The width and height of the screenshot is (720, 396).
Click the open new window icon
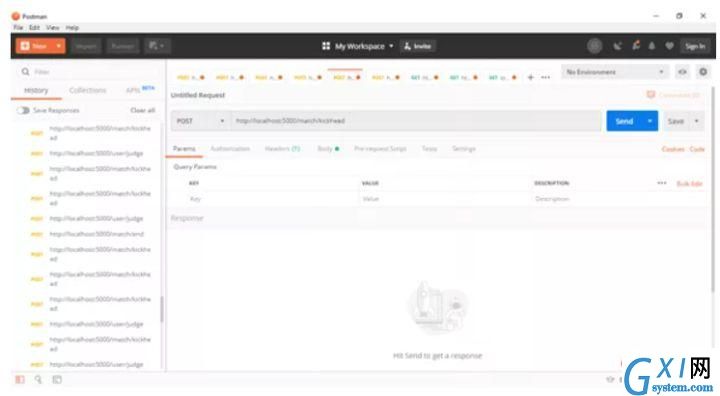(157, 46)
